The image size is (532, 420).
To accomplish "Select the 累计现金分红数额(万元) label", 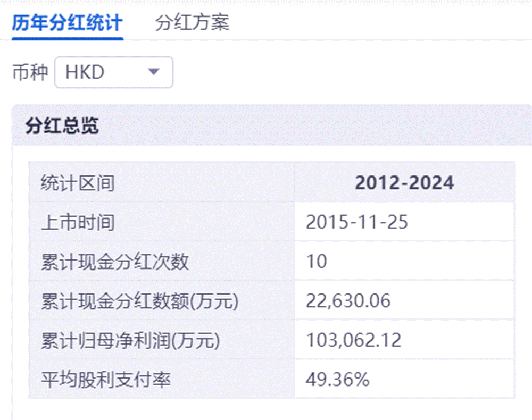I will click(140, 301).
